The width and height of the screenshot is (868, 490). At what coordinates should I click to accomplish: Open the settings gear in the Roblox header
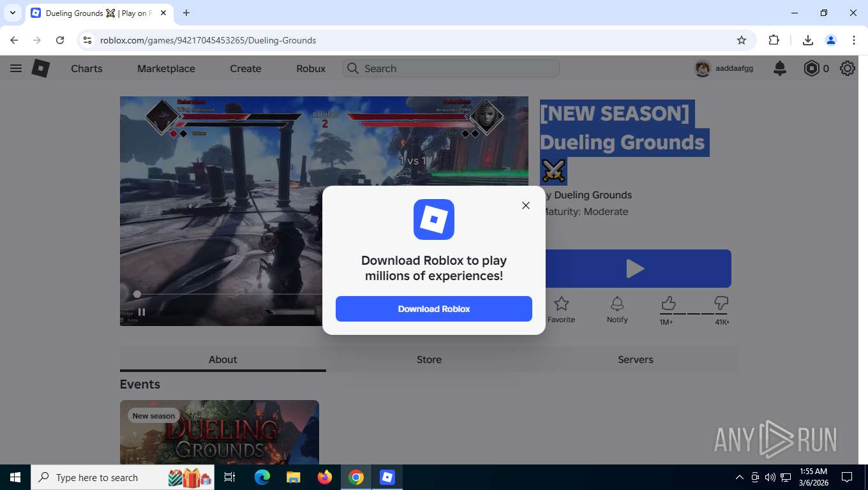point(848,68)
